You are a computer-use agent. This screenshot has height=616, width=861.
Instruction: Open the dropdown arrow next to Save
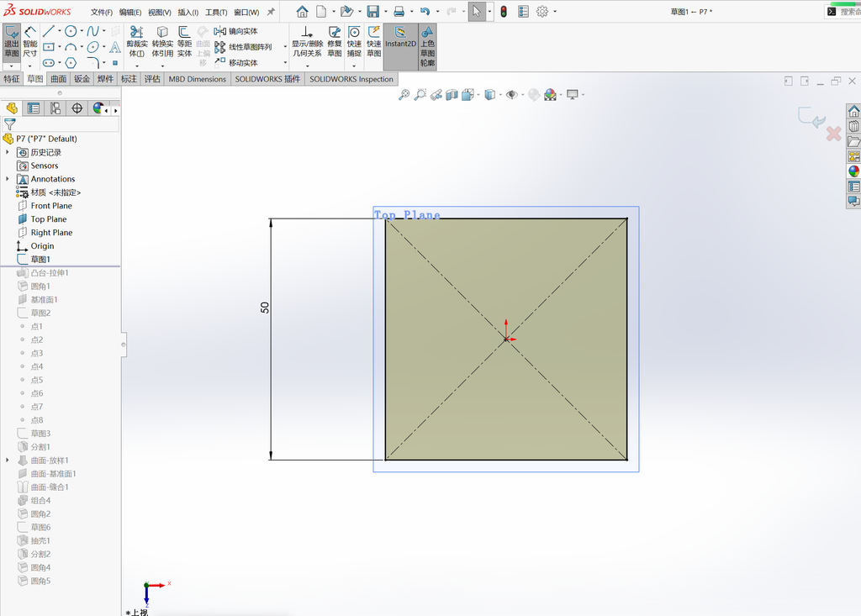point(385,12)
